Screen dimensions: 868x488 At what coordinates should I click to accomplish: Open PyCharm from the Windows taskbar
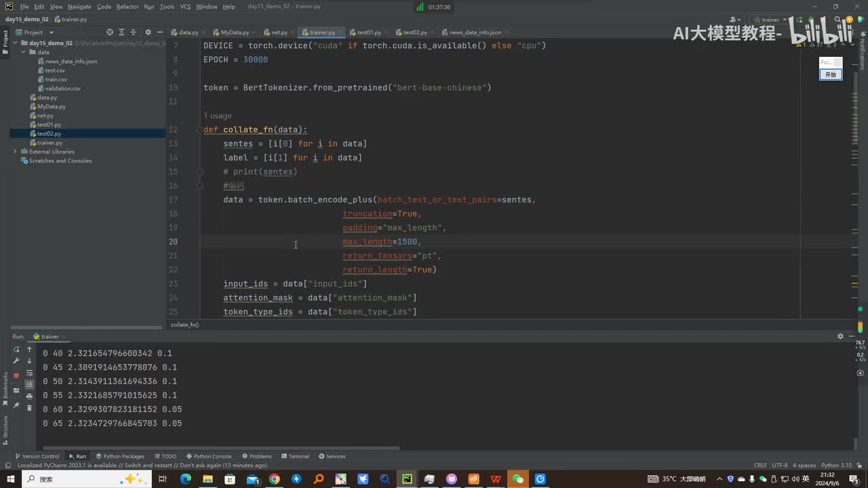407,479
